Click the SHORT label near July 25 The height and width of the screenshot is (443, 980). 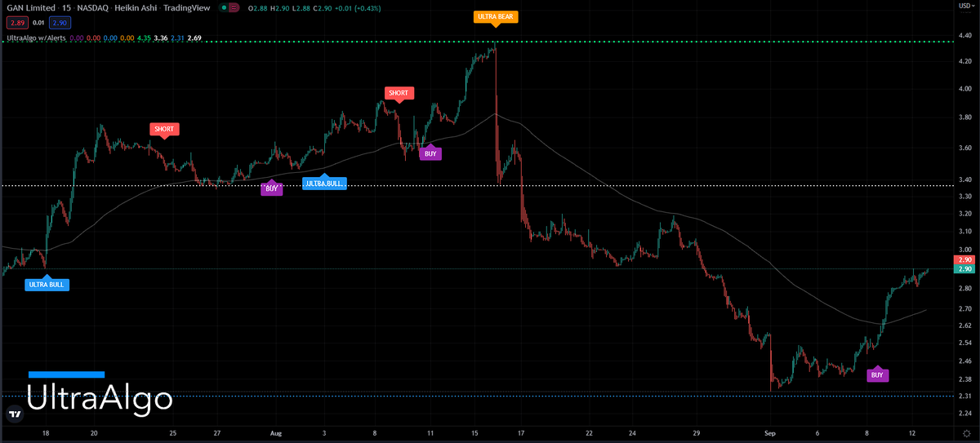164,129
